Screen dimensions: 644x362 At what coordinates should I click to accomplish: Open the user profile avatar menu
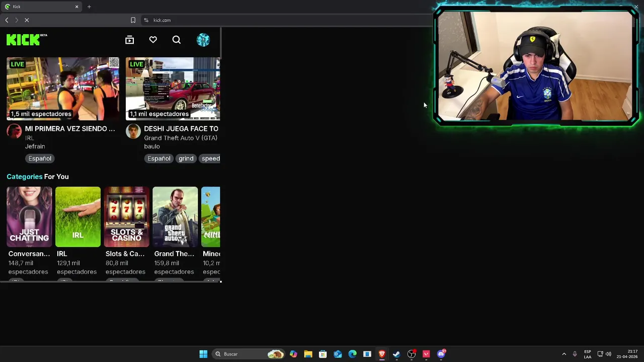tap(203, 40)
